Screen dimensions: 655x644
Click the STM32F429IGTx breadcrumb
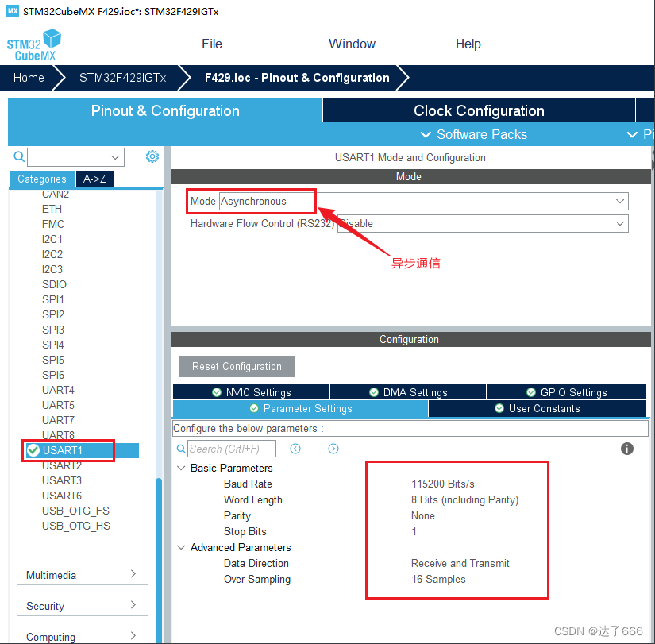pos(123,78)
